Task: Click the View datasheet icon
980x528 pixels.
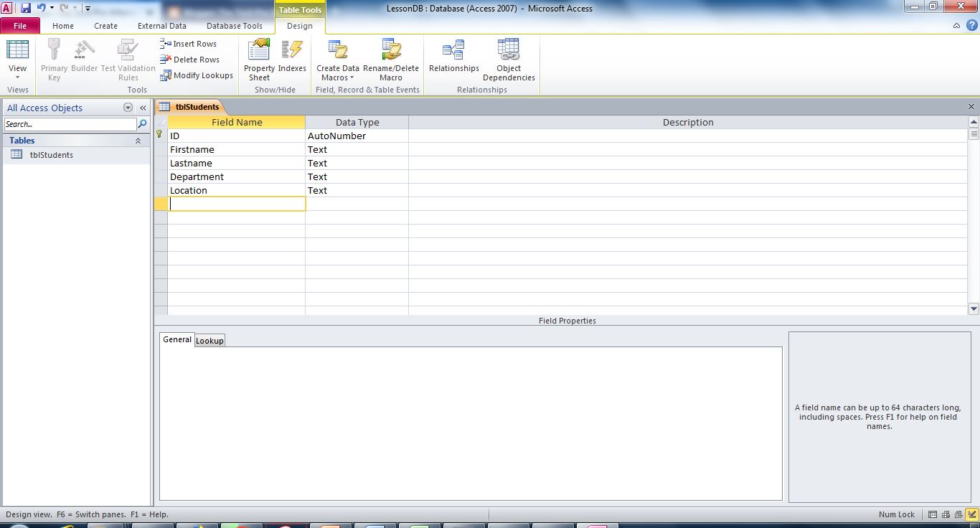Action: 17,49
